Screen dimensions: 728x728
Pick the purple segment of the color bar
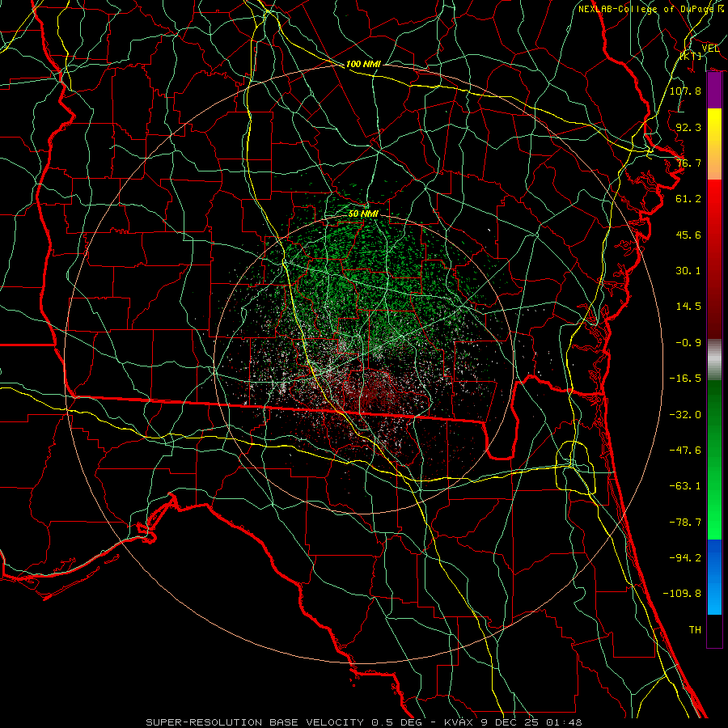[x=714, y=91]
